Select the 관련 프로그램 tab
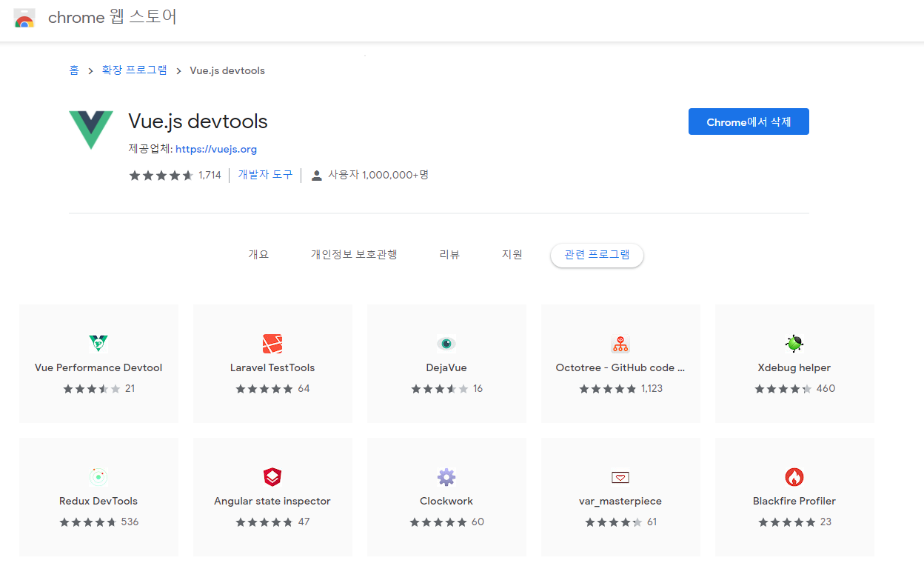The width and height of the screenshot is (924, 566). point(597,255)
